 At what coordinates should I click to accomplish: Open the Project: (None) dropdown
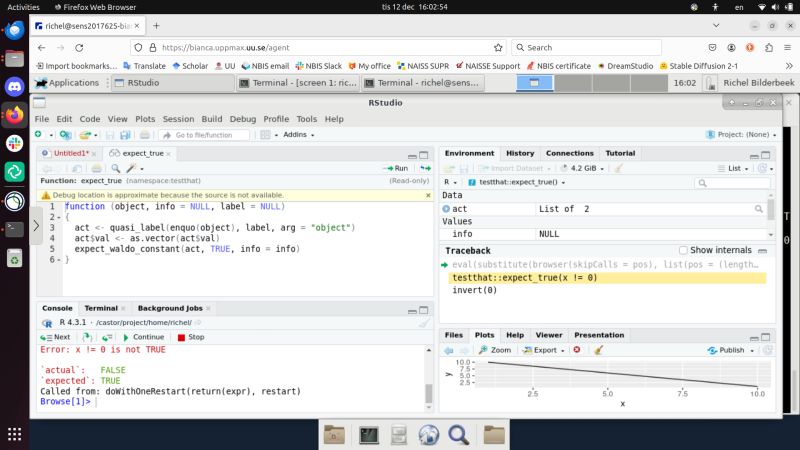pyautogui.click(x=741, y=135)
